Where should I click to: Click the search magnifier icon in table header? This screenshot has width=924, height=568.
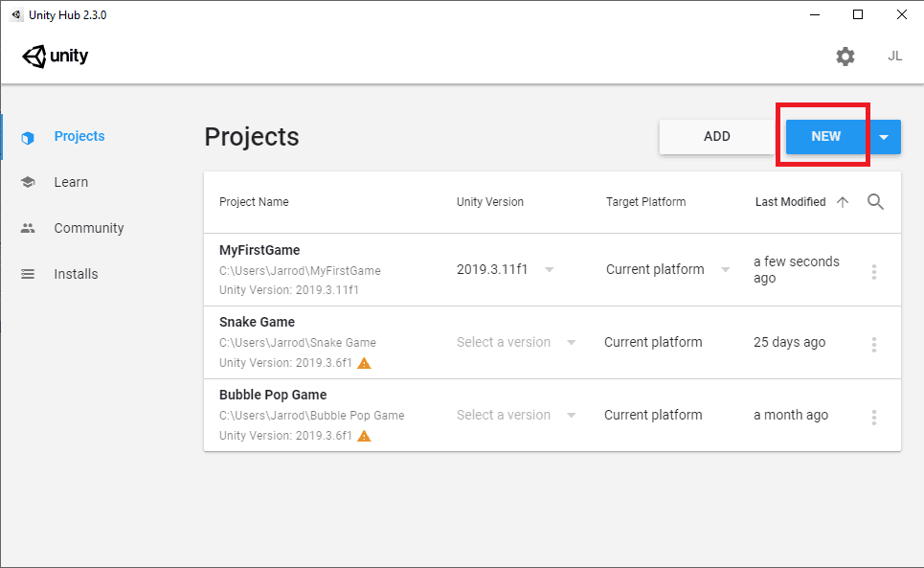click(875, 202)
